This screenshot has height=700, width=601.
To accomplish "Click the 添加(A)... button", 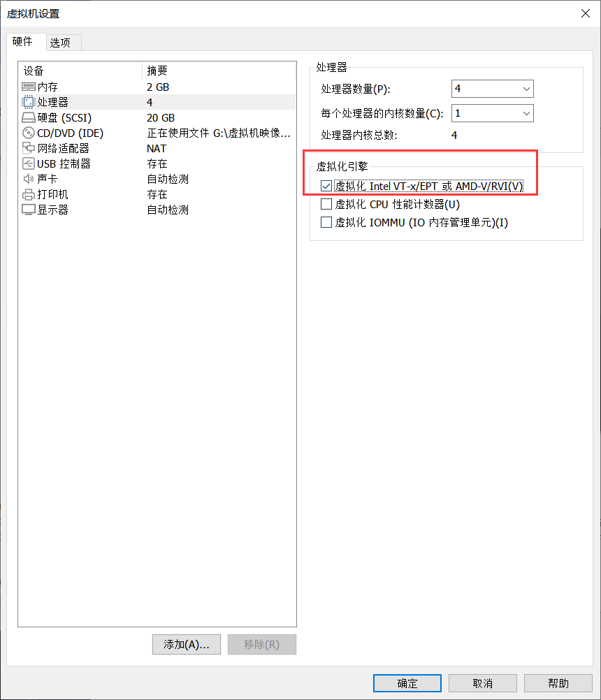I will tap(187, 644).
